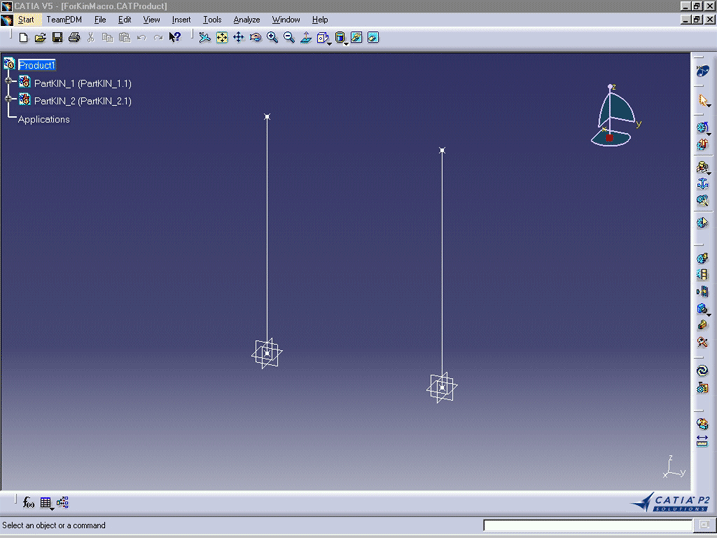Click the 3D compass in the viewport
The width and height of the screenshot is (717, 538).
[x=613, y=116]
